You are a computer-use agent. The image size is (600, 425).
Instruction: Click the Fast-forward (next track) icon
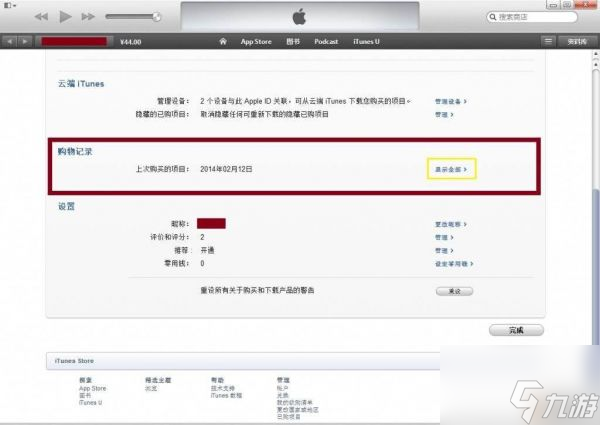click(x=90, y=17)
